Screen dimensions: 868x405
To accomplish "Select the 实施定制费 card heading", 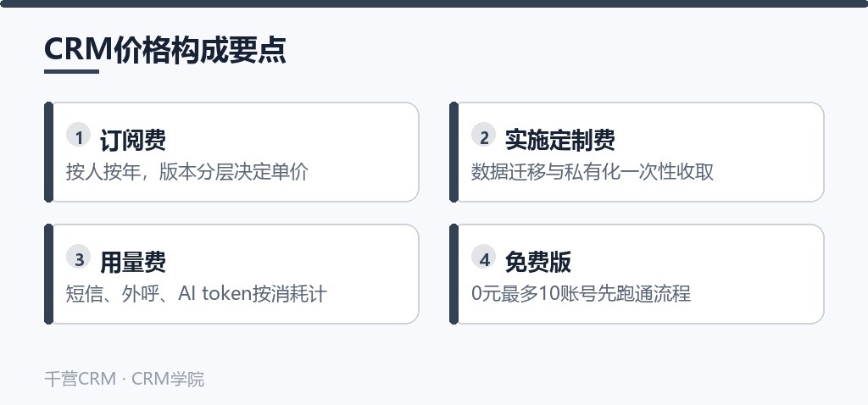I will tap(559, 140).
